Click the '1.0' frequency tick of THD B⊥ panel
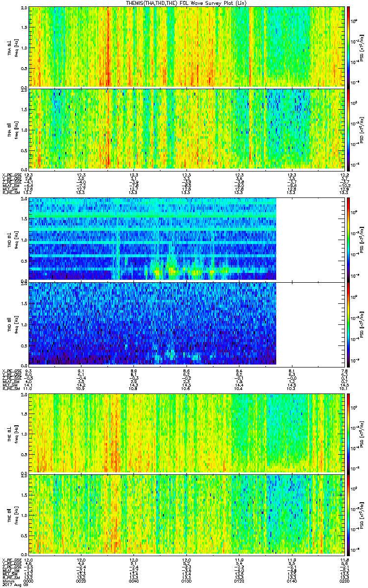The image size is (368, 588). [23, 240]
